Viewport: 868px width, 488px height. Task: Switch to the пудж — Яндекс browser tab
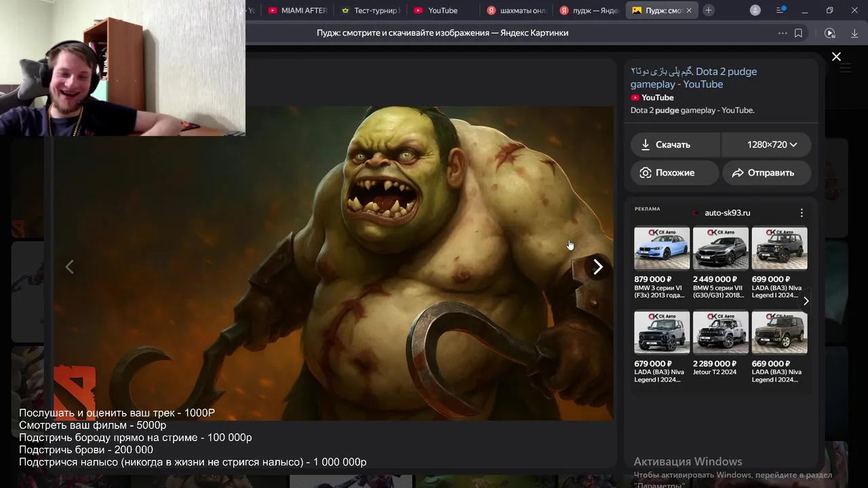click(x=589, y=10)
